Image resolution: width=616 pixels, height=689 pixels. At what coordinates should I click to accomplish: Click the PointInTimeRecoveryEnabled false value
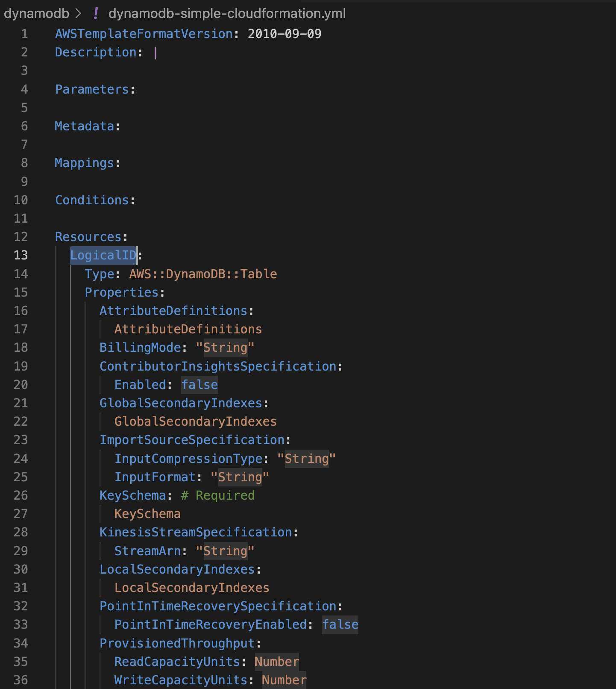point(340,624)
